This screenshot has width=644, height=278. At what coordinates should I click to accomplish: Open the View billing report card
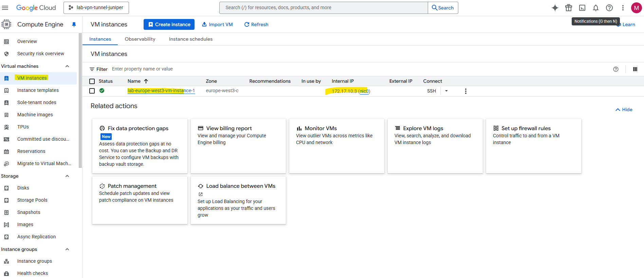tap(238, 146)
